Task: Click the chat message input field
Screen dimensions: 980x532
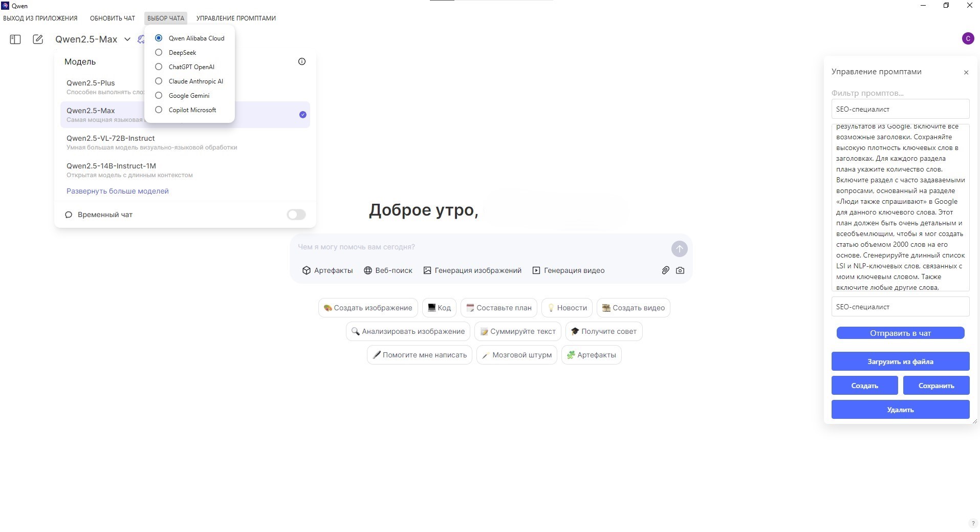Action: [481, 247]
